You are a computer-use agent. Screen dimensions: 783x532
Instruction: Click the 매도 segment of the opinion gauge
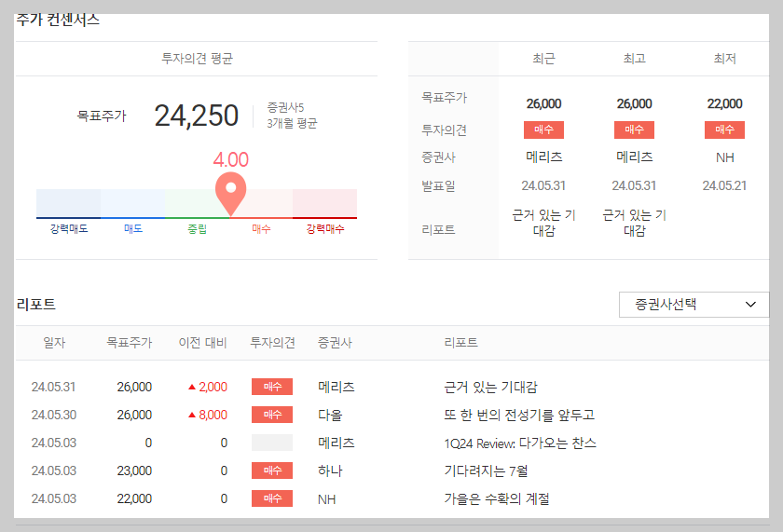(x=132, y=204)
